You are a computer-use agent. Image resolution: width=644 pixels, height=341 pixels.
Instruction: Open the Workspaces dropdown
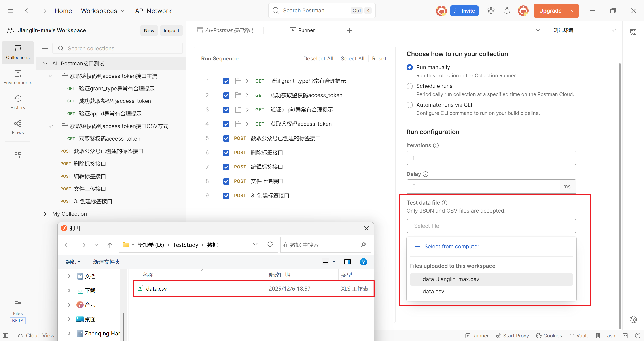(x=102, y=11)
